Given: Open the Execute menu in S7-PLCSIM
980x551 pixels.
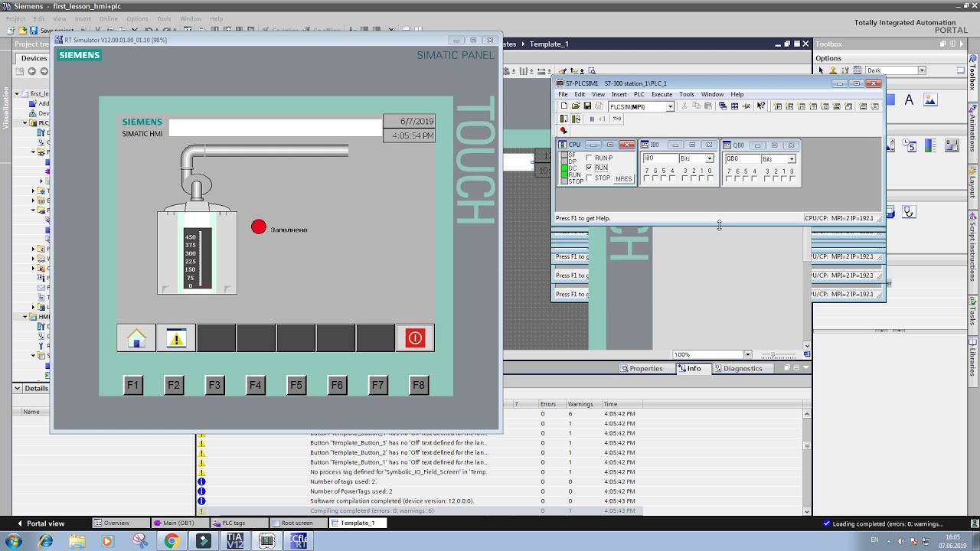Looking at the screenshot, I should tap(661, 94).
